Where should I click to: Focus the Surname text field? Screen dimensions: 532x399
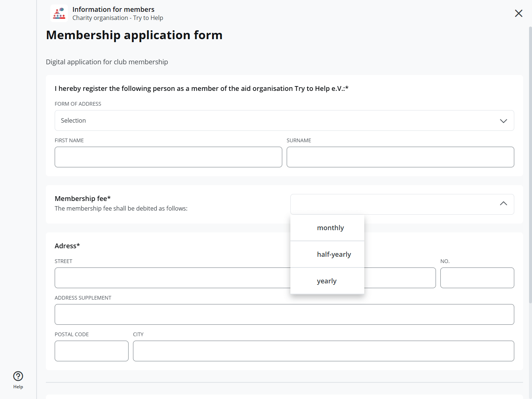click(400, 157)
